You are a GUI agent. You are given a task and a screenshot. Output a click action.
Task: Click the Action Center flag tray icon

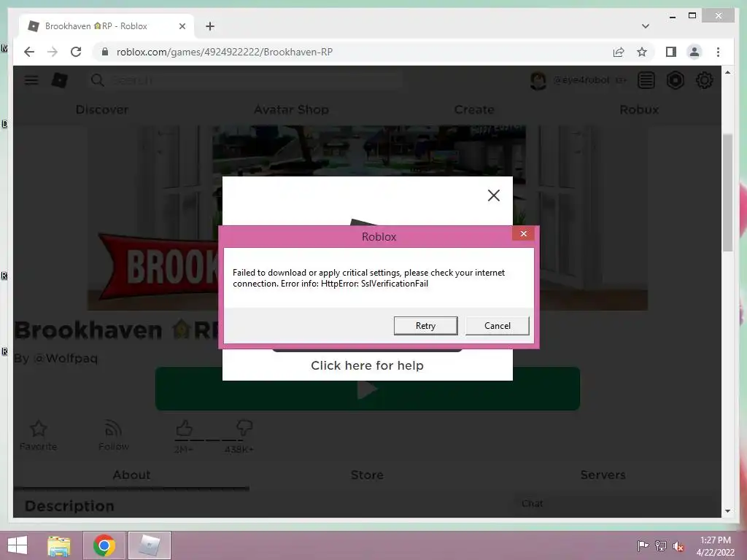(643, 545)
